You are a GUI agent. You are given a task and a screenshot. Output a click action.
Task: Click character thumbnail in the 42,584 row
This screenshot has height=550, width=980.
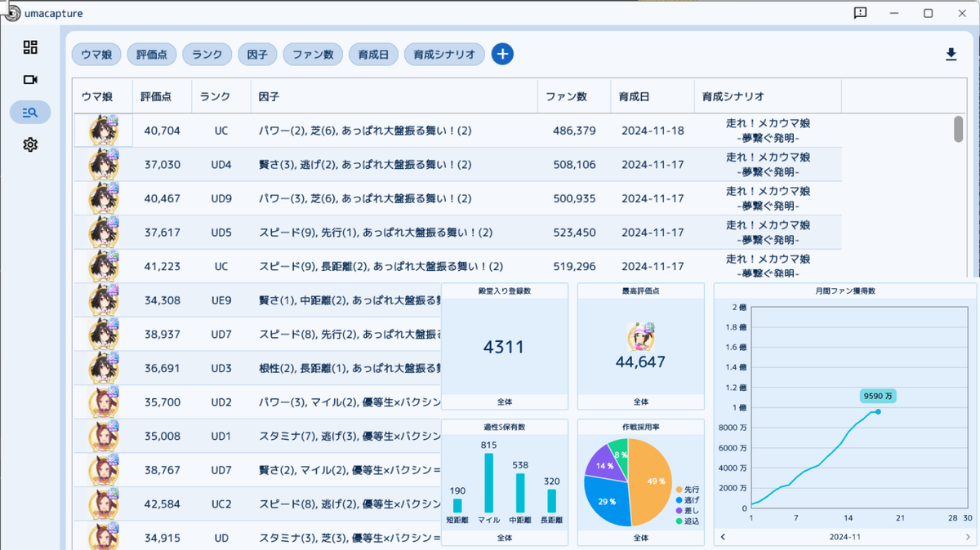[104, 504]
